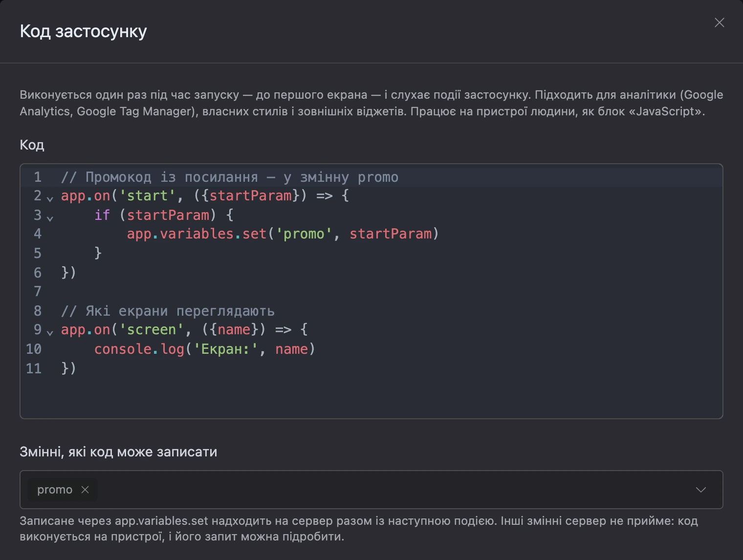Click the comment «Які екрани переглядають»
This screenshot has width=743, height=560.
(168, 311)
